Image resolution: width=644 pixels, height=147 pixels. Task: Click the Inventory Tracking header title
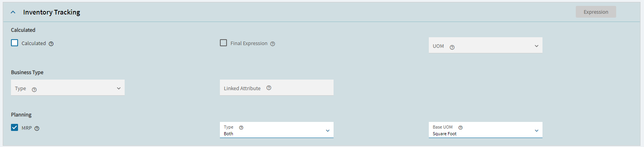click(51, 12)
